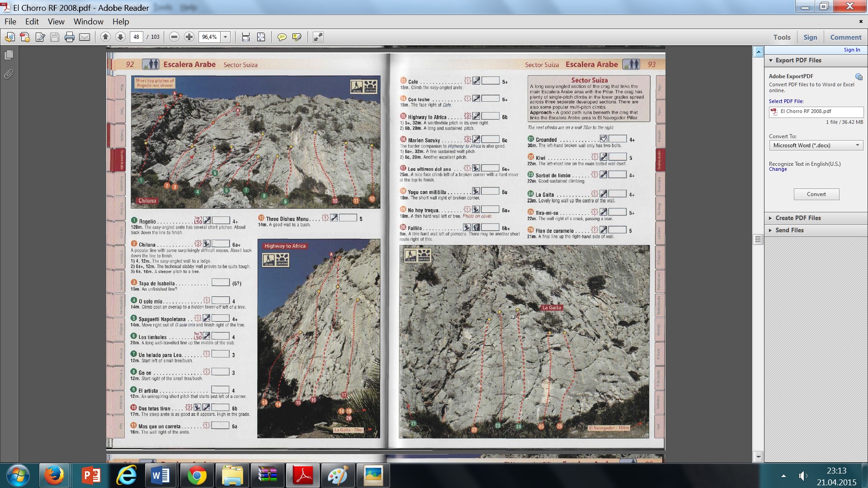Toggle the Tools pane
The image size is (868, 488).
click(x=782, y=38)
